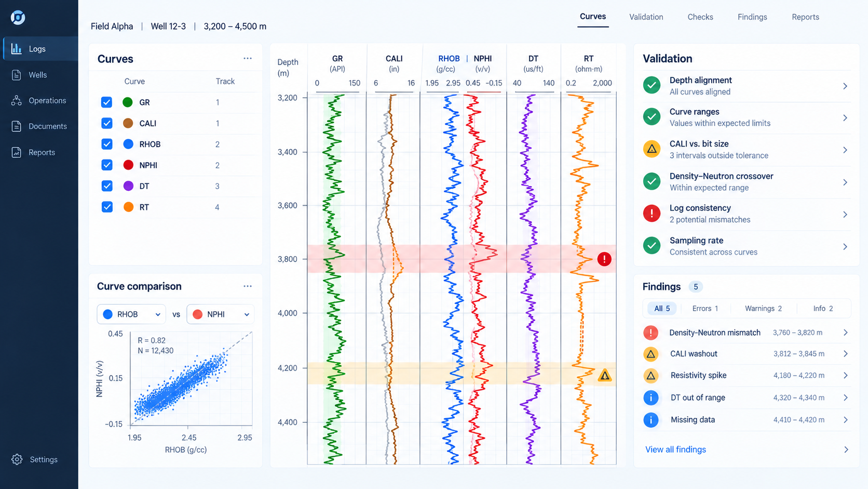Click the app logo in the sidebar

[18, 18]
